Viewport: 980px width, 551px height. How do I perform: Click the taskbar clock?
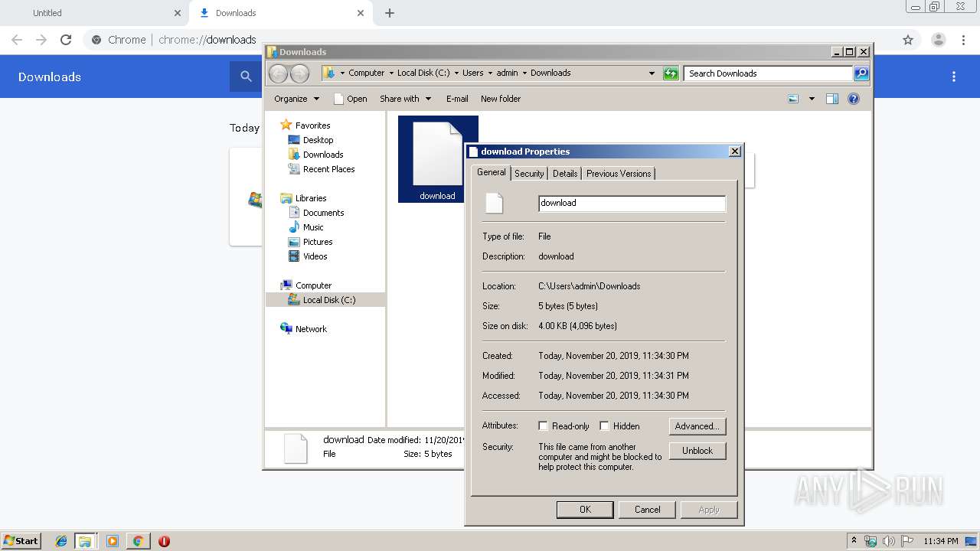[941, 541]
